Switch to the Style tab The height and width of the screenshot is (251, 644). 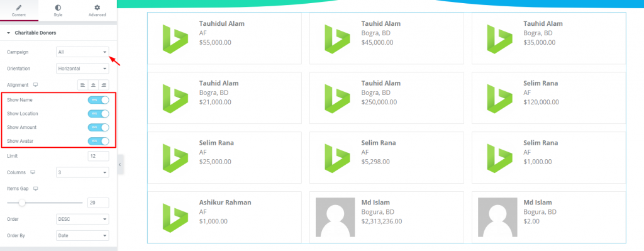[58, 11]
